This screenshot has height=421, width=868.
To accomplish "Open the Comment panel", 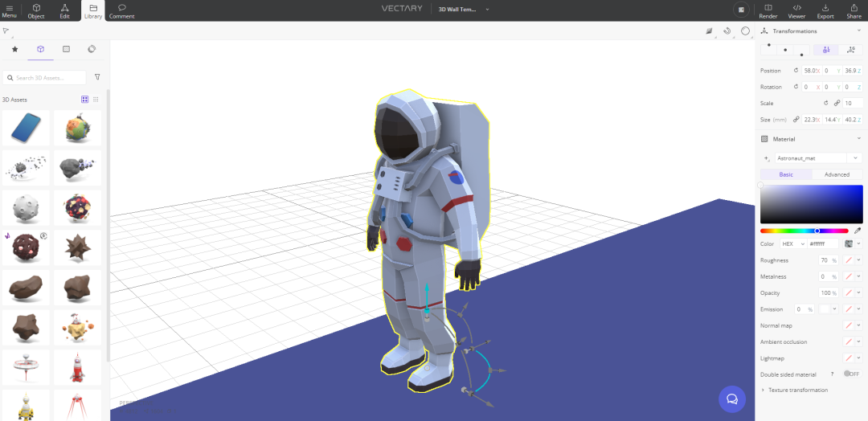I will coord(121,10).
